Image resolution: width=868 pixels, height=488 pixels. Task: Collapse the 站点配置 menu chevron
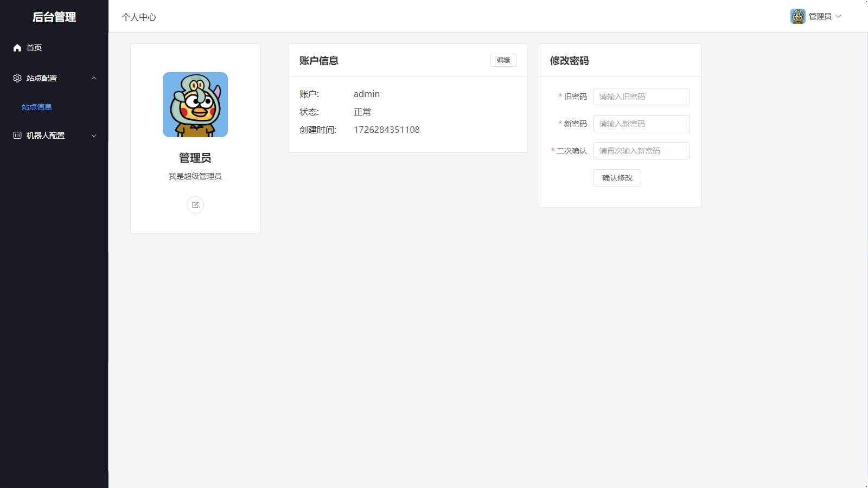click(x=94, y=78)
